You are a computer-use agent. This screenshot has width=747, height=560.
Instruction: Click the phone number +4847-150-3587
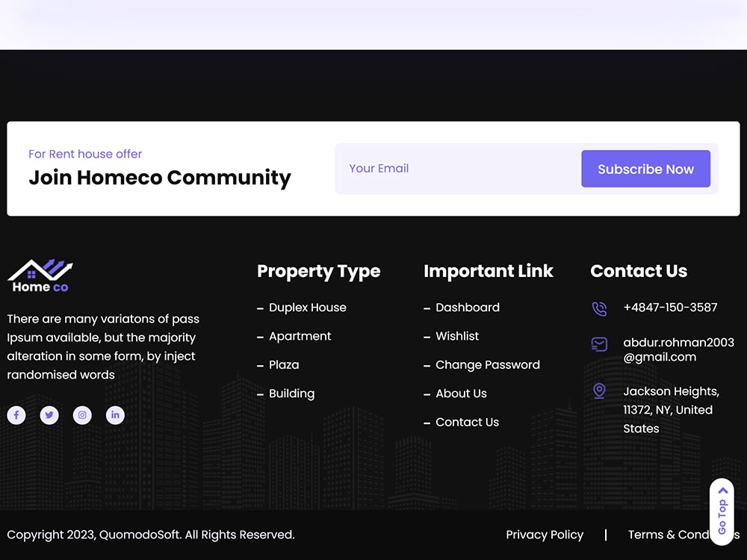670,308
